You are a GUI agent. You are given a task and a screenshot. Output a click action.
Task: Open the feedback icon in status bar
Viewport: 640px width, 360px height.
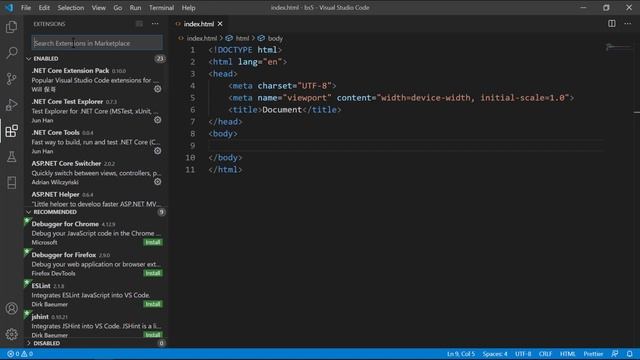point(615,354)
